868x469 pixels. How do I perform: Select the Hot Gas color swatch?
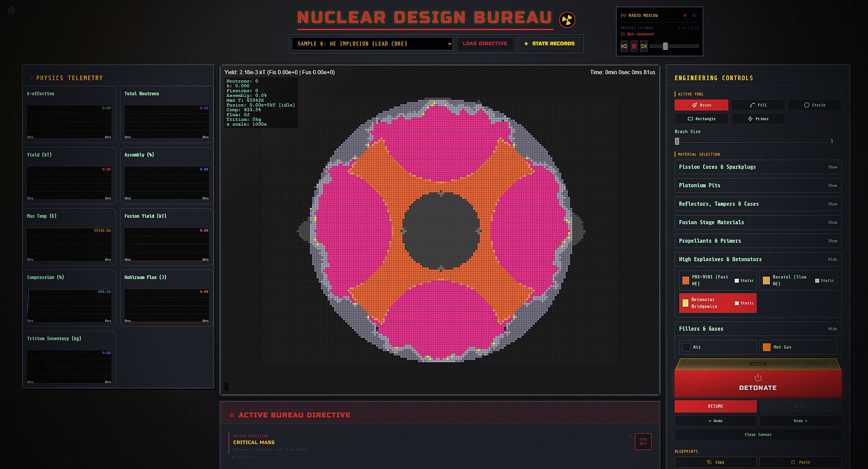click(767, 347)
